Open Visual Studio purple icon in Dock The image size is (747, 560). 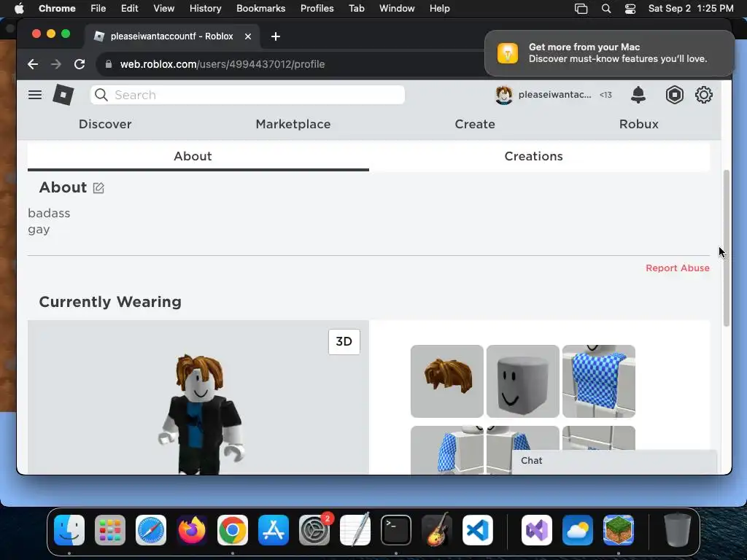point(537,530)
